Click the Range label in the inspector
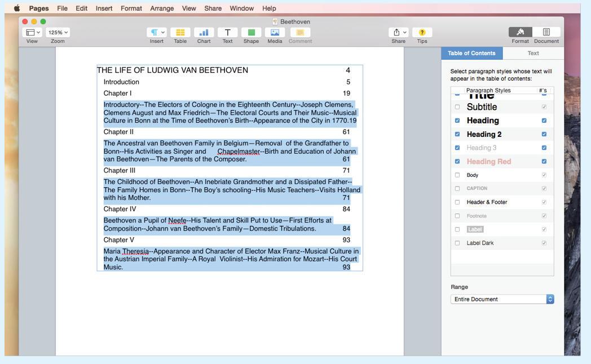 459,287
